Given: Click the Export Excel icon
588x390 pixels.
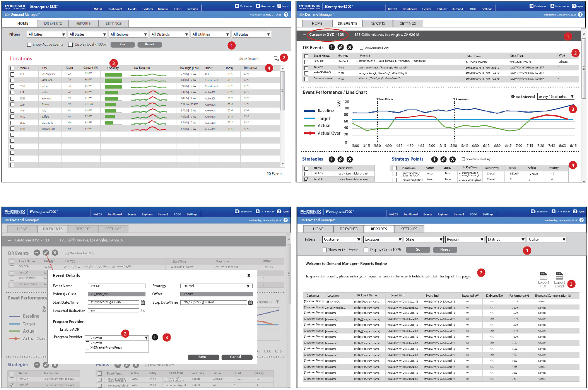Looking at the screenshot, I should [559, 276].
